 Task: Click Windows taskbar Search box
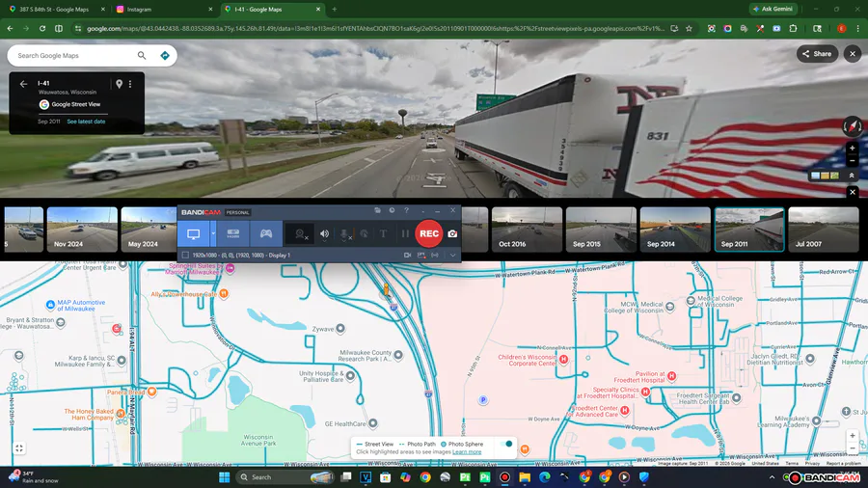tap(285, 477)
